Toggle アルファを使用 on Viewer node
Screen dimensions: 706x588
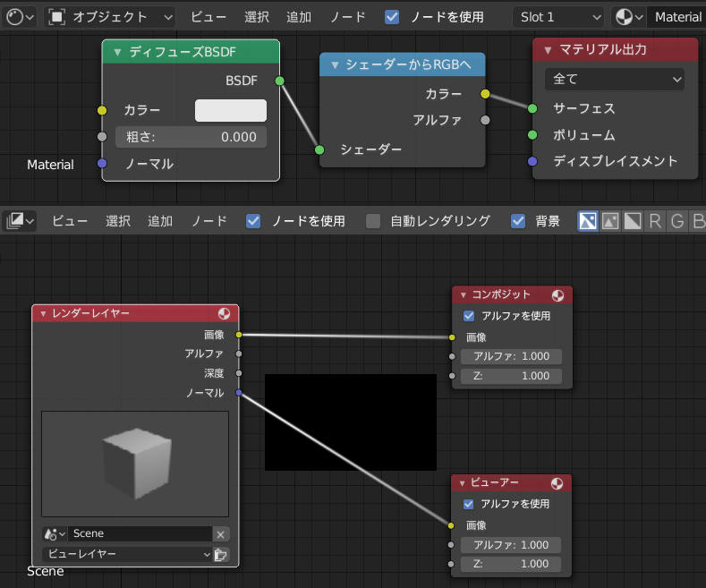pos(468,504)
